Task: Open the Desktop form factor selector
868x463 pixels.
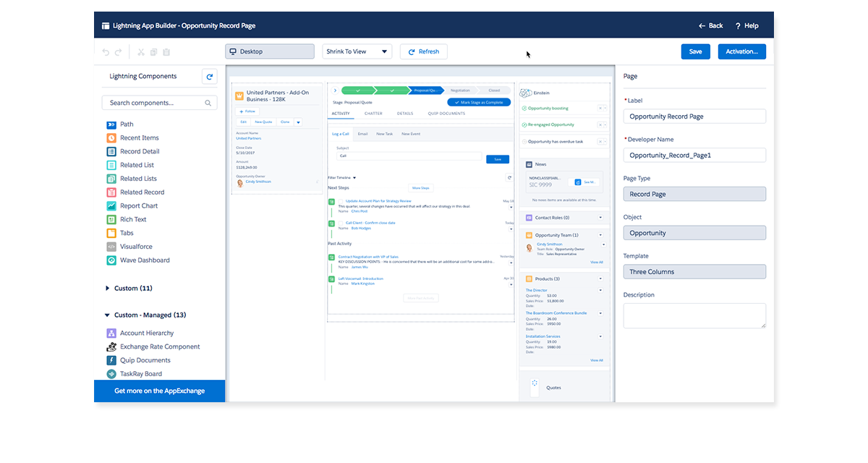Action: coord(270,51)
